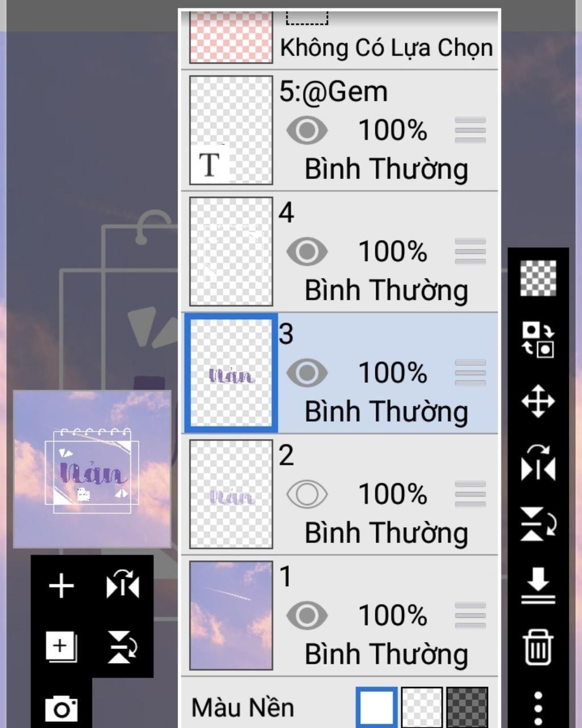Tap the add new layer plus icon
The width and height of the screenshot is (582, 728).
61,586
